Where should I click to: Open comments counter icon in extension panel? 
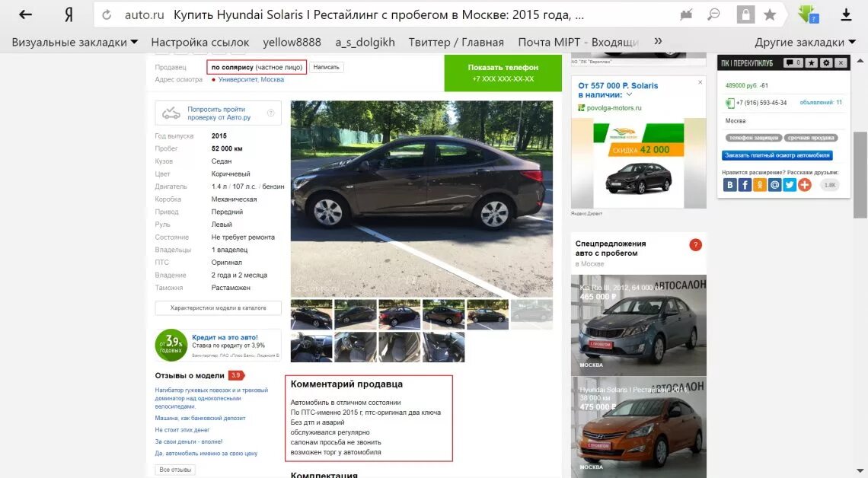tap(792, 63)
